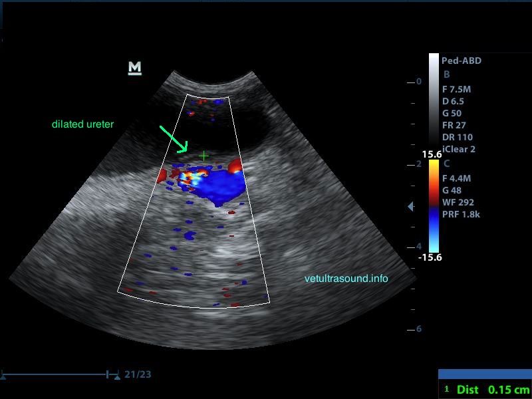
Task: Click the measurement number 1 indicator
Action: click(448, 390)
